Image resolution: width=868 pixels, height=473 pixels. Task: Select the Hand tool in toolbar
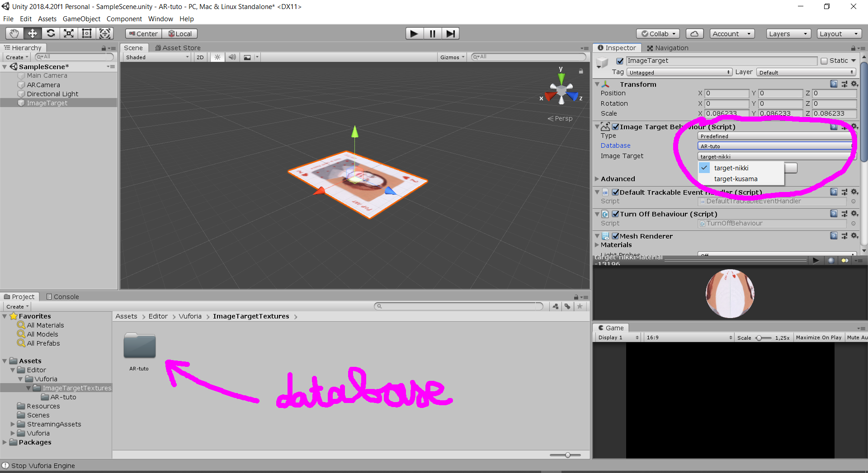14,33
